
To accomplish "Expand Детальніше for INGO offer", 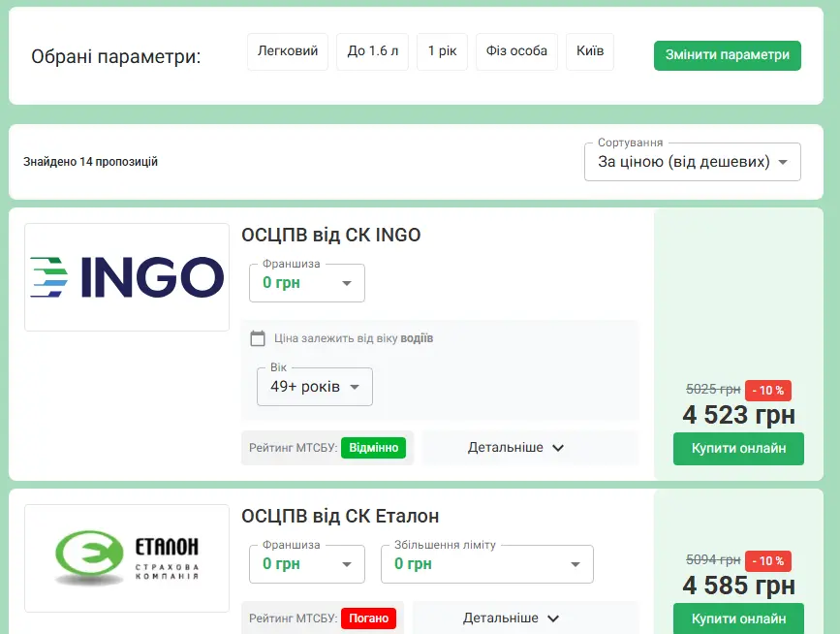I will click(530, 448).
